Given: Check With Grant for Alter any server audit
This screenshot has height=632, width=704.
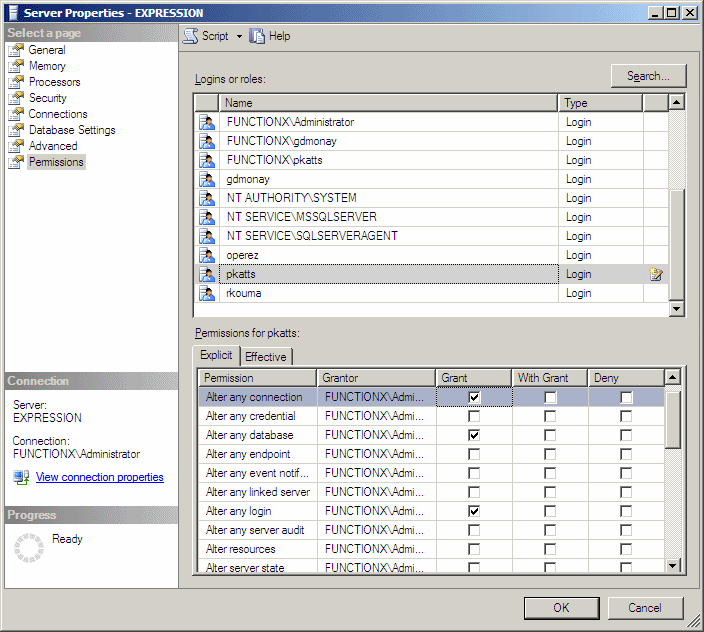Looking at the screenshot, I should click(550, 530).
